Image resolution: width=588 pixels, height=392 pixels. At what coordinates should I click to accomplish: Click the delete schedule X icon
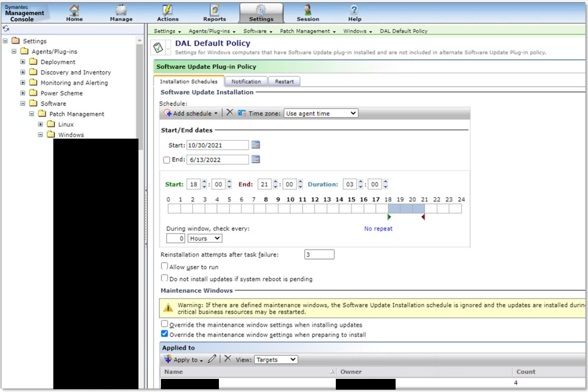(x=230, y=113)
